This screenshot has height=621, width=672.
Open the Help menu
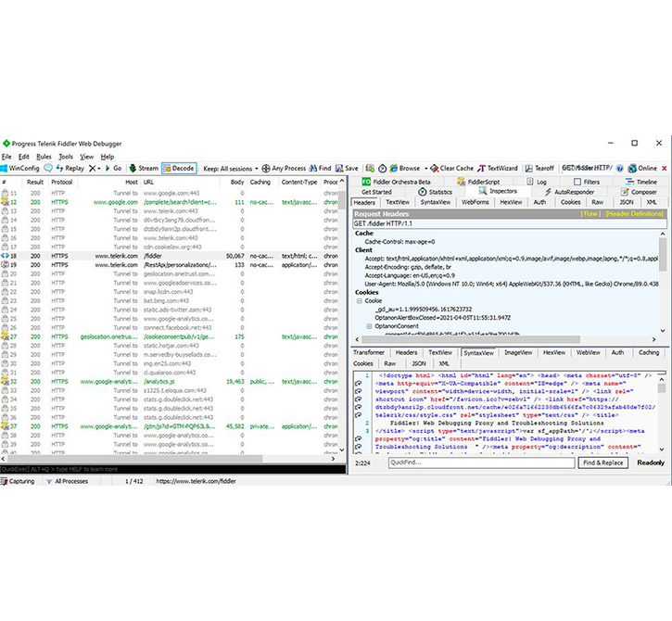click(x=108, y=157)
